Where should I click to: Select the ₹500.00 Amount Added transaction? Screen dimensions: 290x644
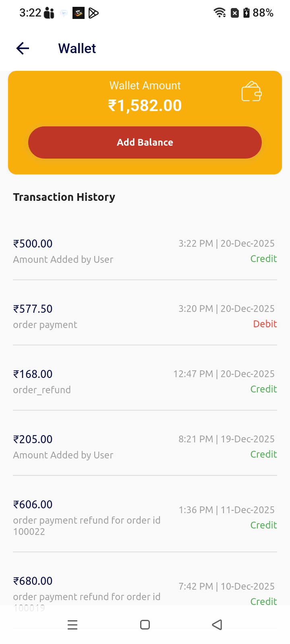click(145, 251)
